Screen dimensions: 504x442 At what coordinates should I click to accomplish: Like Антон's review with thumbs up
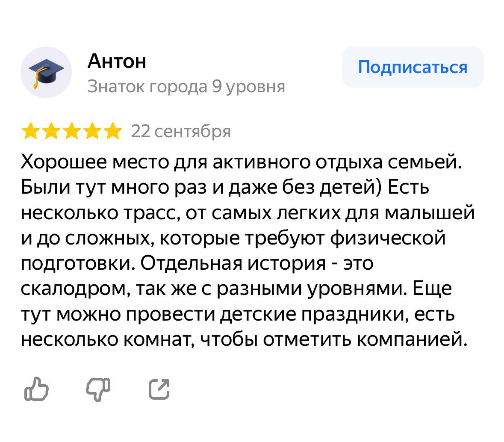point(36,389)
